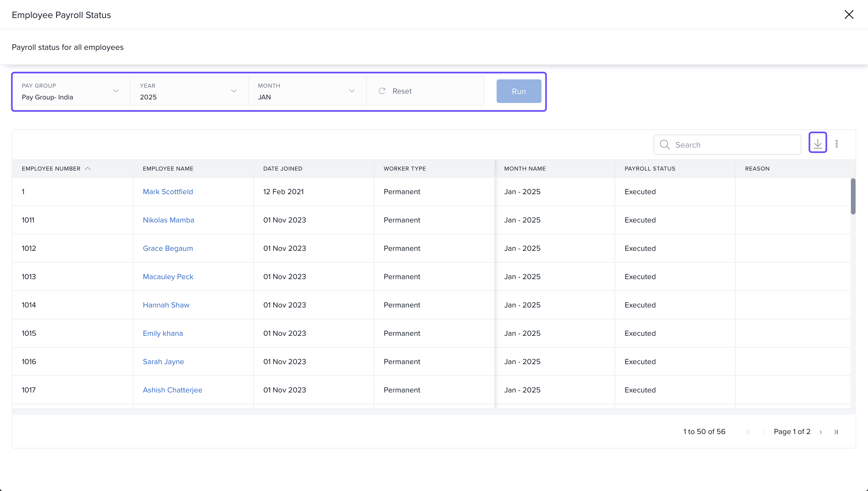Click the Reset refresh icon
Image resolution: width=868 pixels, height=491 pixels.
382,91
